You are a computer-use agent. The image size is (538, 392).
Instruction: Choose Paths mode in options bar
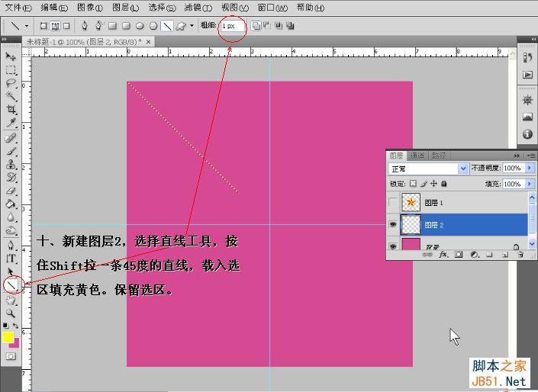pos(55,26)
